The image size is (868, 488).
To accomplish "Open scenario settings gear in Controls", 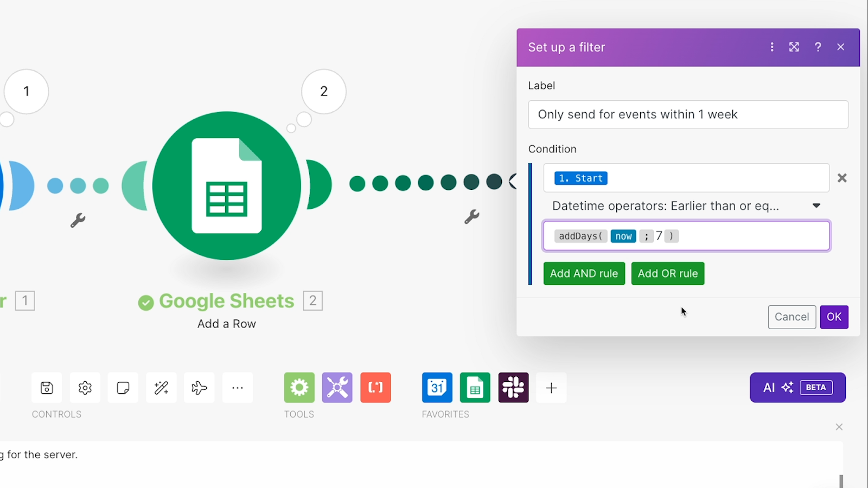I will [85, 388].
